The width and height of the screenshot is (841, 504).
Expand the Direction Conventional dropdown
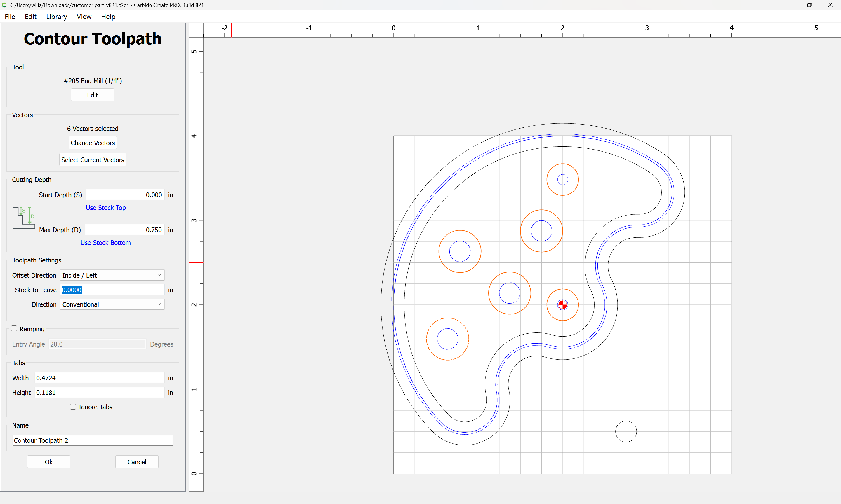112,304
